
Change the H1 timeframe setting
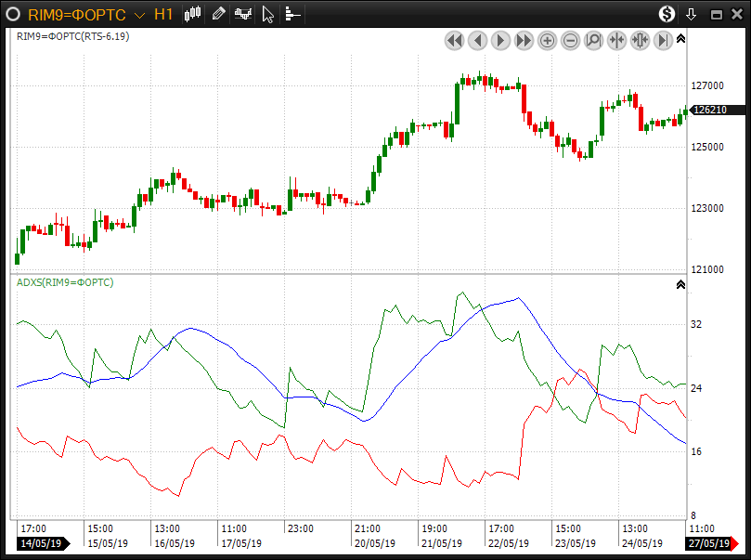[163, 14]
